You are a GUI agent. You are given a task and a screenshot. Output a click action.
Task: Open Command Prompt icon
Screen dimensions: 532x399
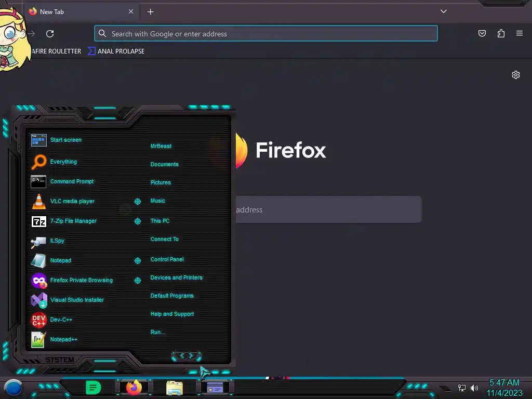(x=38, y=181)
